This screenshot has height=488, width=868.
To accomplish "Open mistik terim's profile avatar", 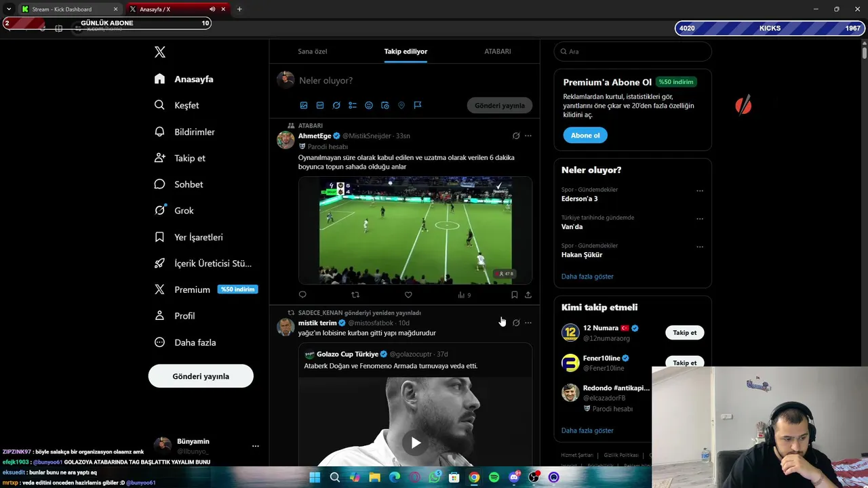I will point(285,327).
